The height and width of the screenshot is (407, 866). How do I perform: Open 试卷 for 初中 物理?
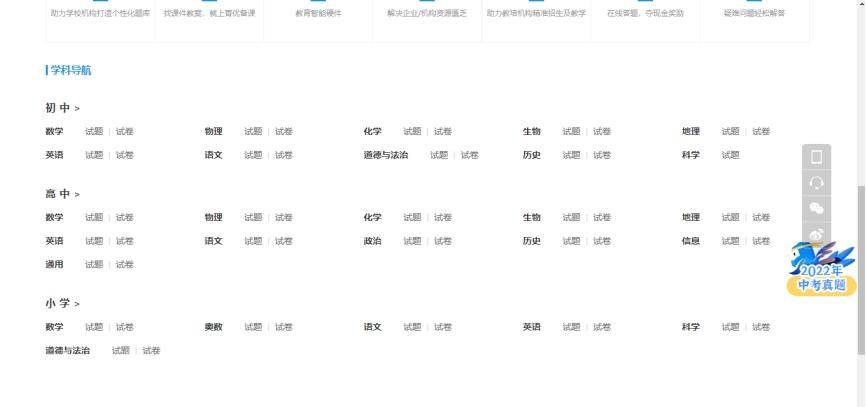(284, 131)
